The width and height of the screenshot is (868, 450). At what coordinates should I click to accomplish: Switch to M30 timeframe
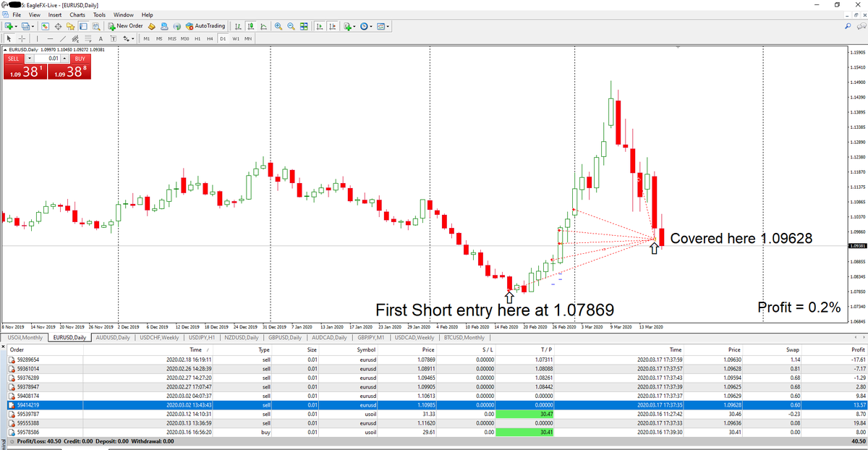185,38
